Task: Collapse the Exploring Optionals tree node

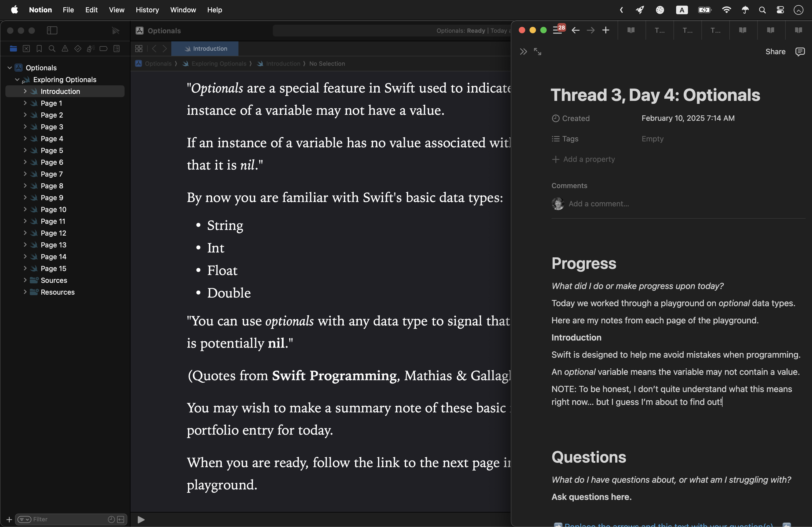Action: 17,79
